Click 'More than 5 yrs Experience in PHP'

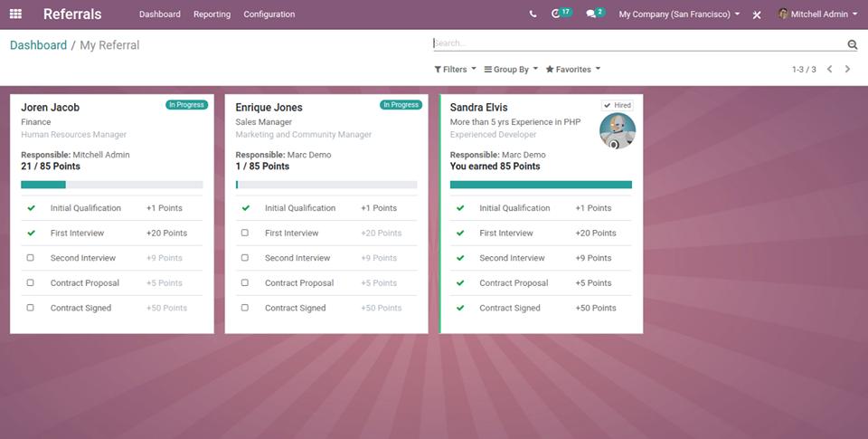click(x=515, y=122)
